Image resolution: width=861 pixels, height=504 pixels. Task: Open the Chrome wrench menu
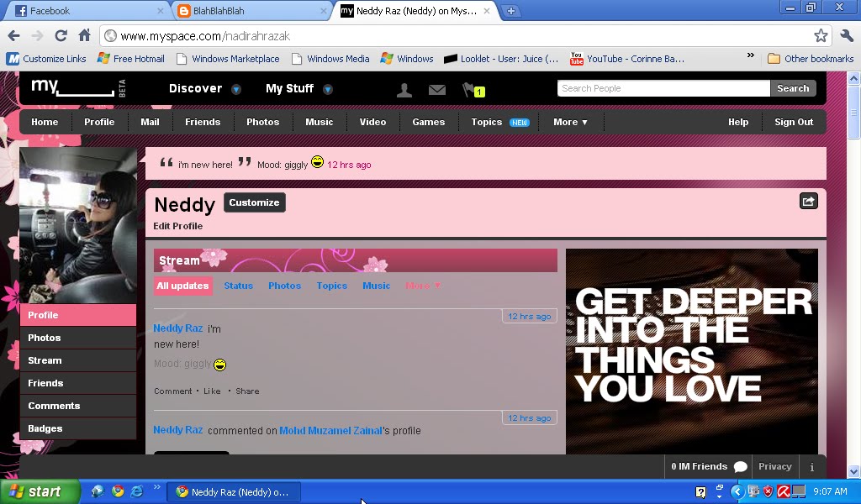(x=847, y=36)
